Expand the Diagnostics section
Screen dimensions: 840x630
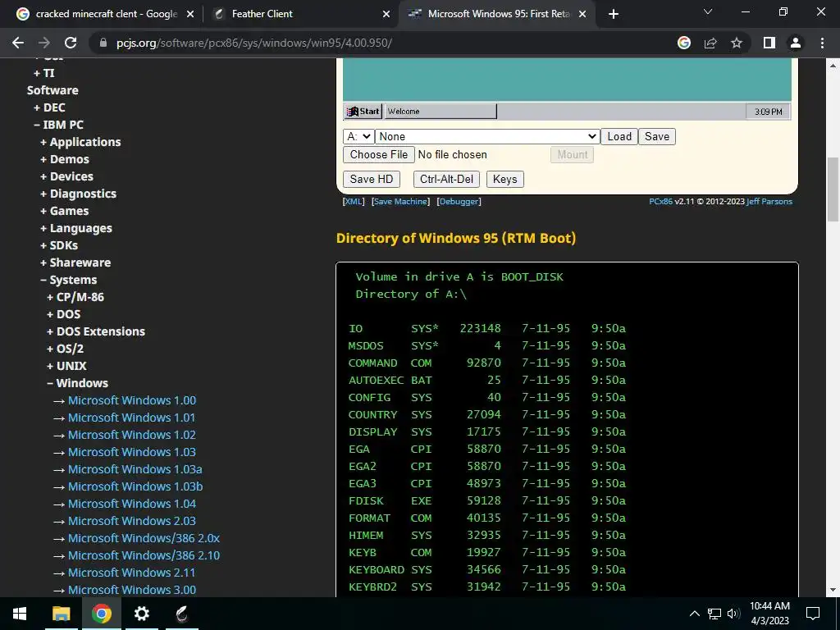click(x=78, y=194)
